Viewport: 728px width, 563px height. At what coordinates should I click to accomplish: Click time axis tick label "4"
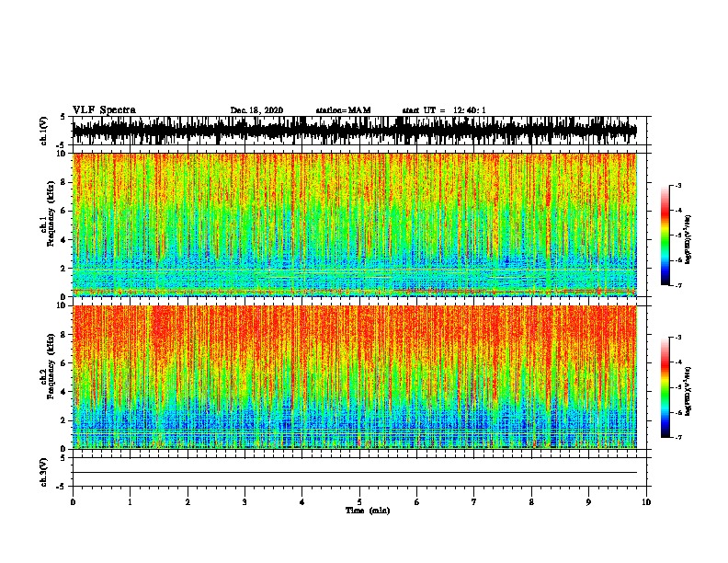tap(302, 502)
